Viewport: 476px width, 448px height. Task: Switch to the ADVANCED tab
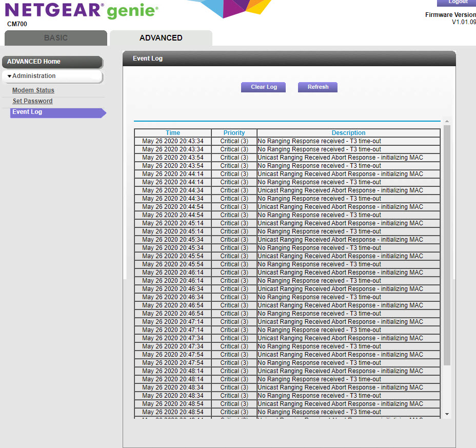point(161,37)
